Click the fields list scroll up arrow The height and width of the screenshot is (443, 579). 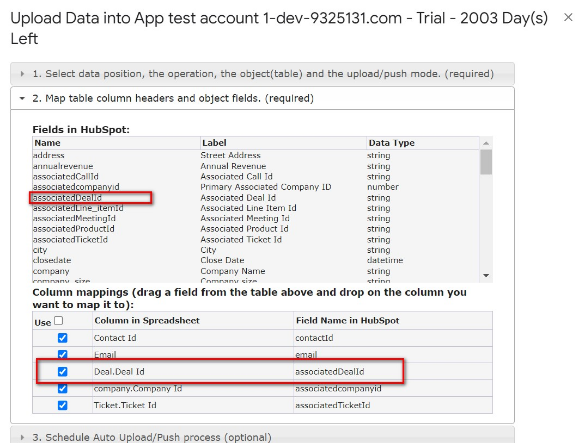[x=486, y=143]
